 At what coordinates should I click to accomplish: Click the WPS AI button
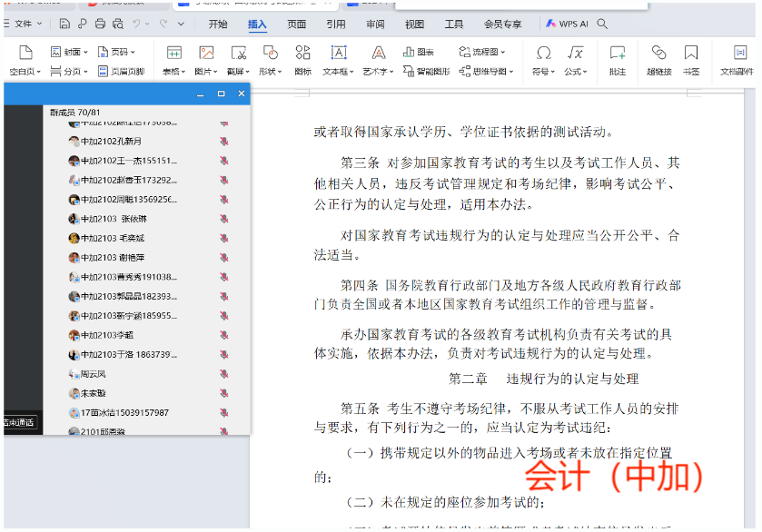pyautogui.click(x=568, y=24)
